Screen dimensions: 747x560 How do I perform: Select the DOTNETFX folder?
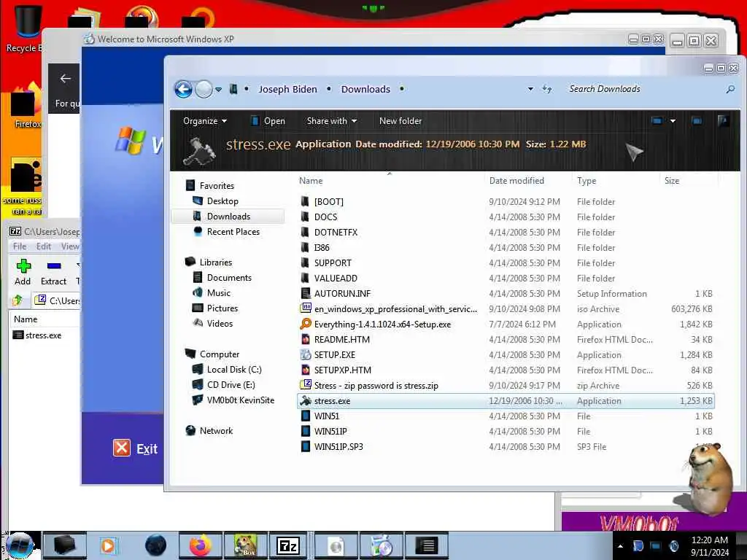click(336, 233)
